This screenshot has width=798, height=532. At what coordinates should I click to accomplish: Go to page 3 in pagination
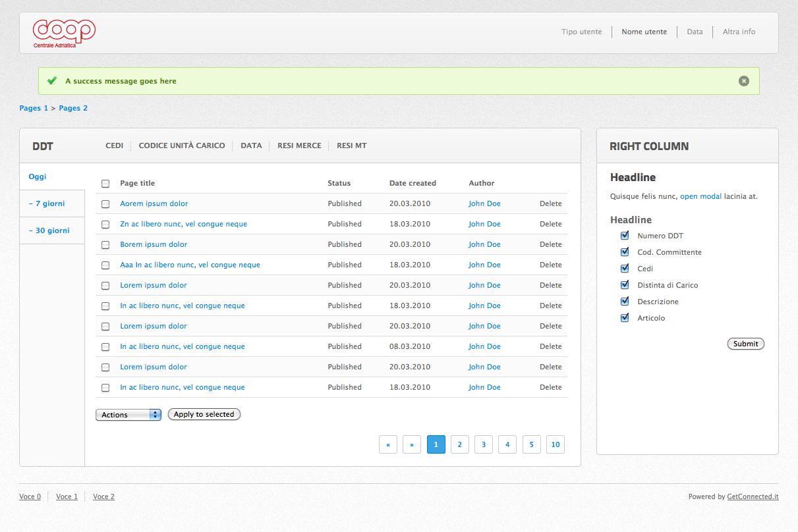(484, 444)
